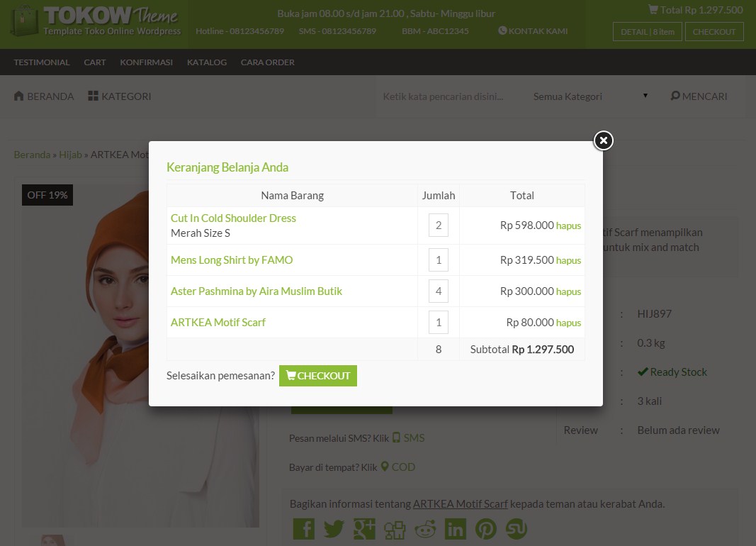
Task: Share product on Digg icon
Action: click(x=395, y=529)
